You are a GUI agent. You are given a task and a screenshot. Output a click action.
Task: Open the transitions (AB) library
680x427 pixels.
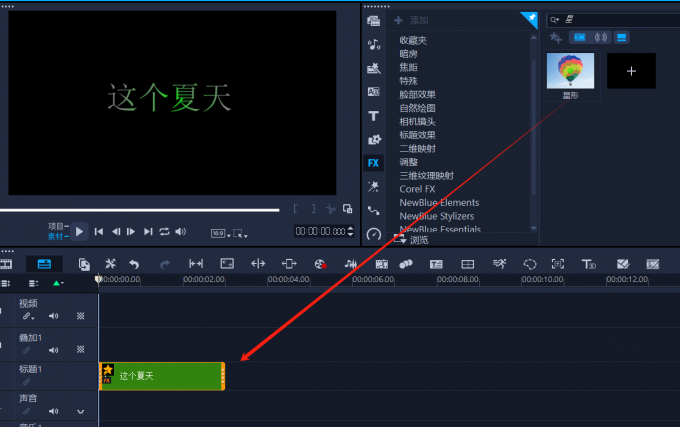(373, 92)
